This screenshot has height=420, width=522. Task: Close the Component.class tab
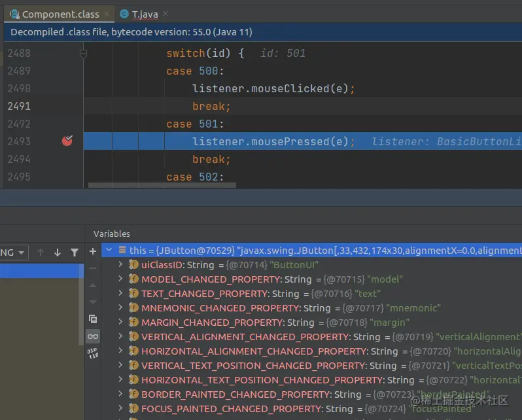coord(107,14)
